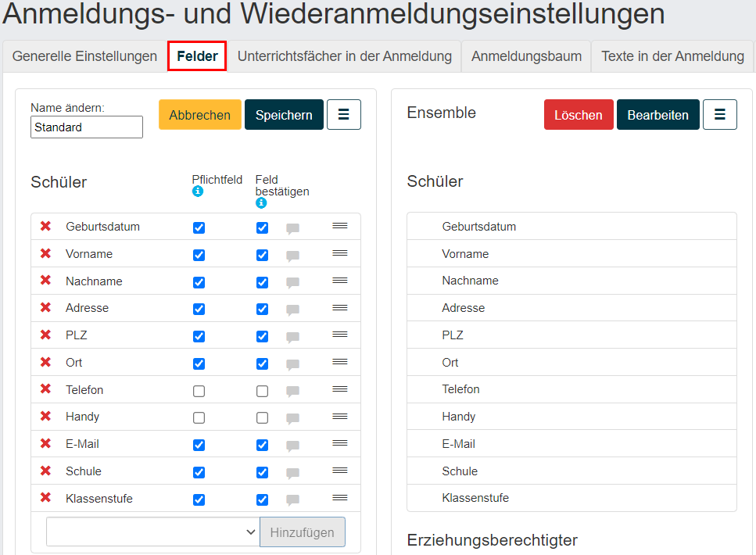Select the Felder tab

coord(197,56)
